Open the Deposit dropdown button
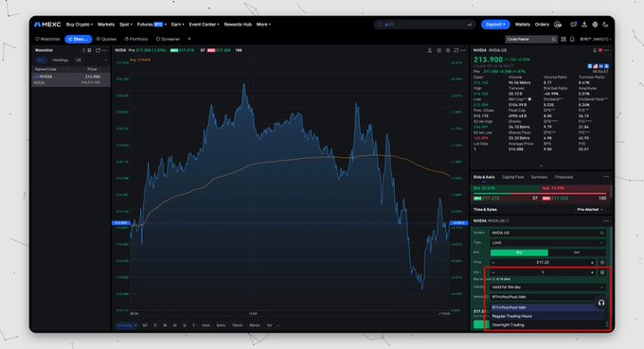644x349 pixels. click(495, 25)
